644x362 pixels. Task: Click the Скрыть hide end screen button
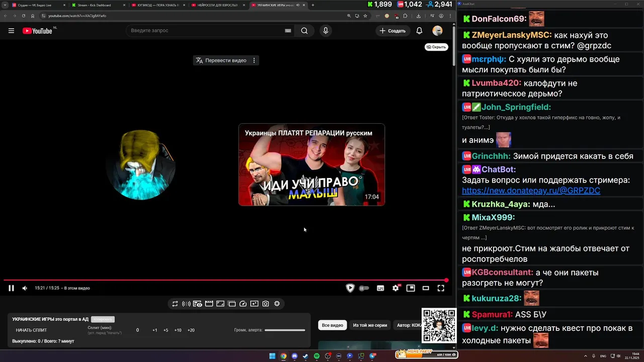(436, 47)
